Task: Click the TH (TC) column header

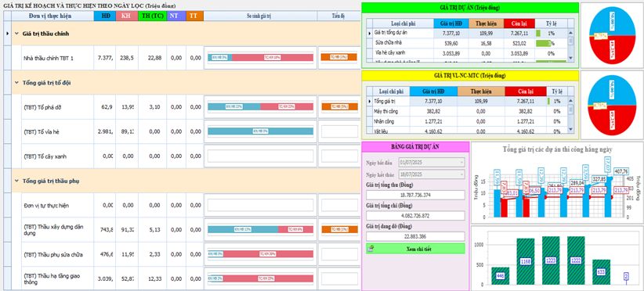Action: (x=152, y=16)
